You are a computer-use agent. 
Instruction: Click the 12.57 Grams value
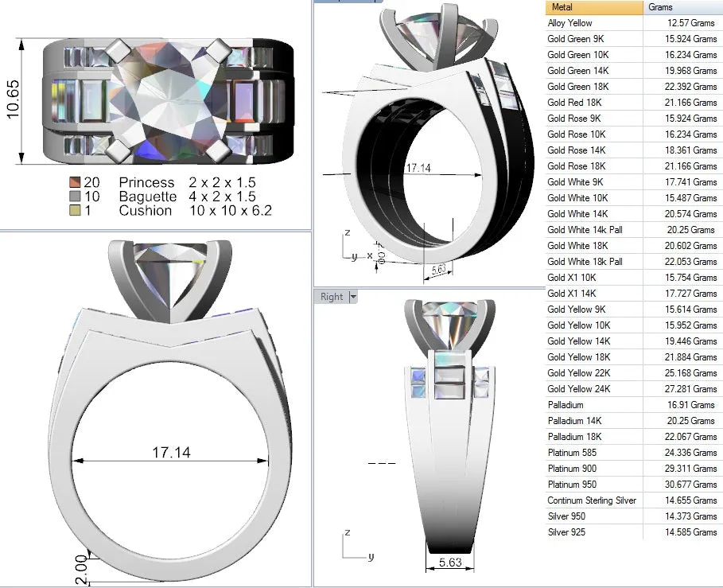point(690,23)
